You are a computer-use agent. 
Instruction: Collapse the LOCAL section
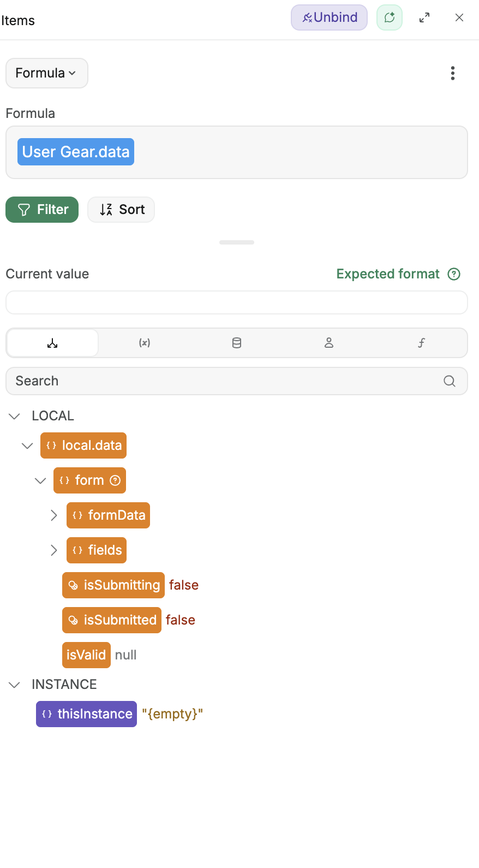pos(15,416)
